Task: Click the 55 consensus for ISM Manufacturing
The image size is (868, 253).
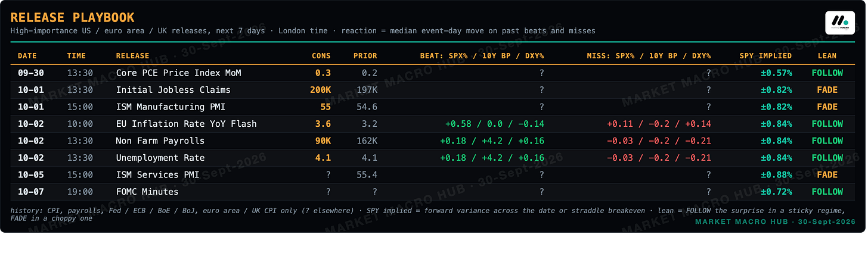Action: (x=326, y=107)
